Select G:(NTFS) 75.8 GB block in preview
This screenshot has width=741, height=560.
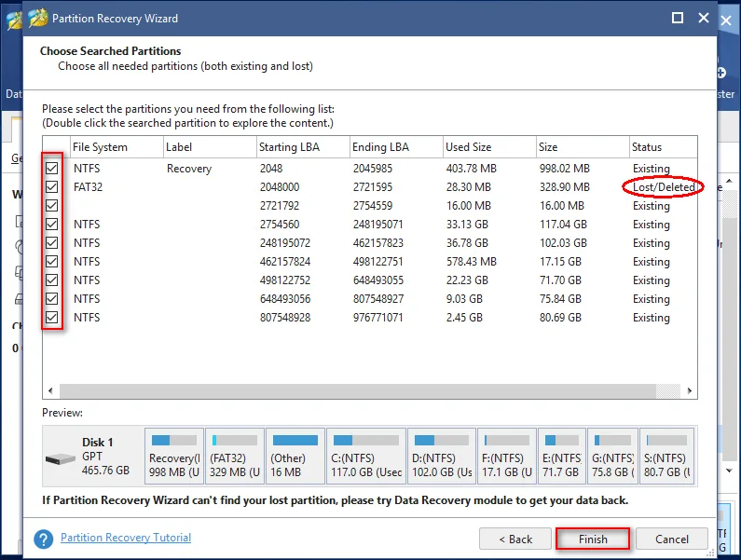613,456
